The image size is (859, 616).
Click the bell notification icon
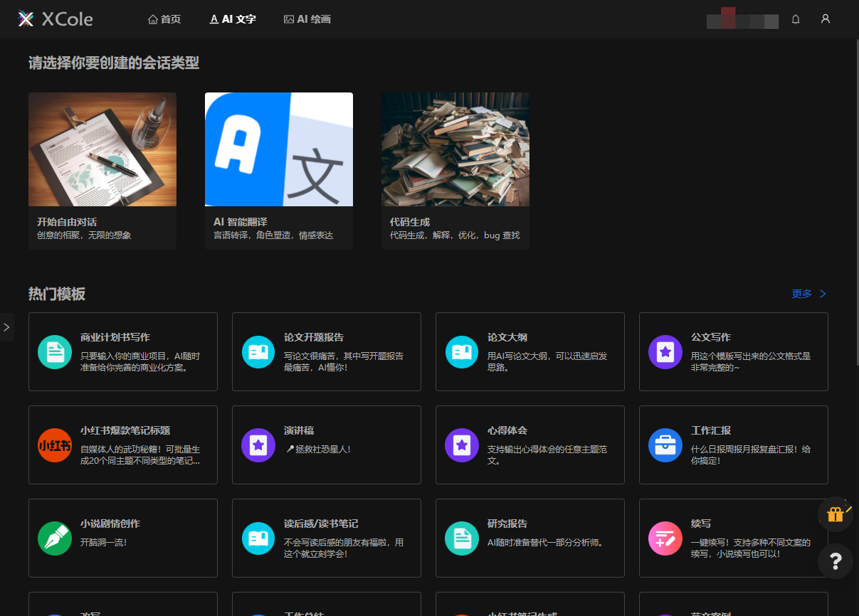(x=795, y=19)
